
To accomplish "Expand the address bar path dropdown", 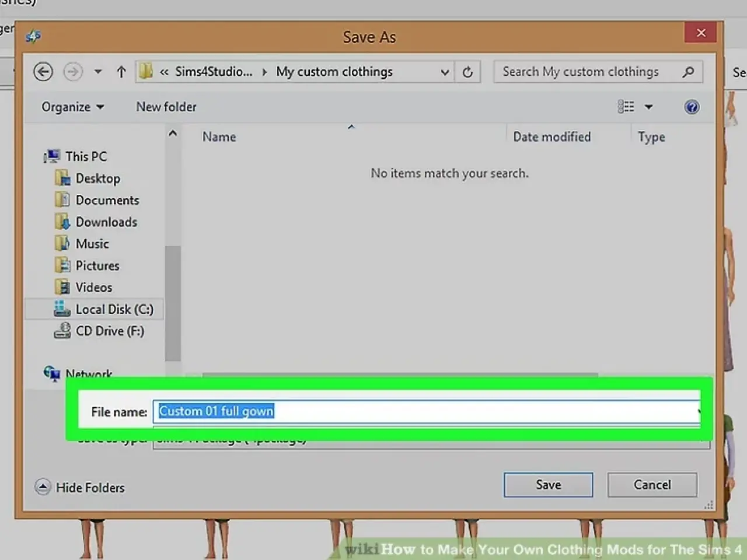I will (x=445, y=72).
